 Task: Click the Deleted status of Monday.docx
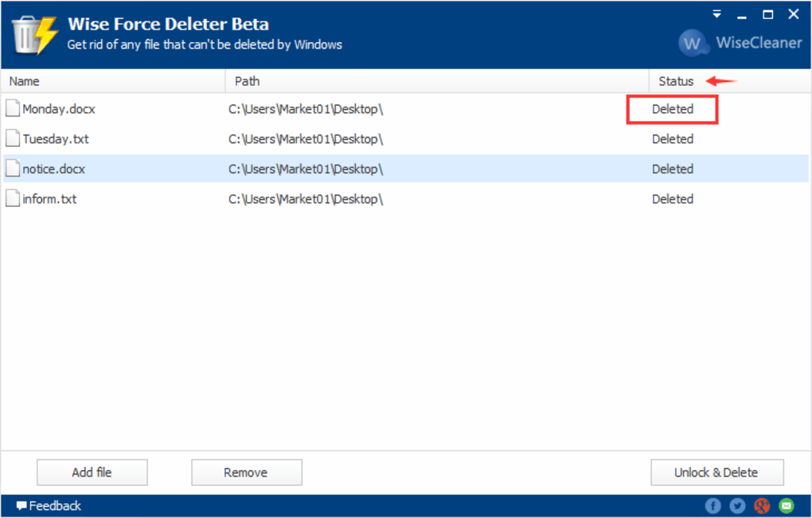[x=673, y=109]
